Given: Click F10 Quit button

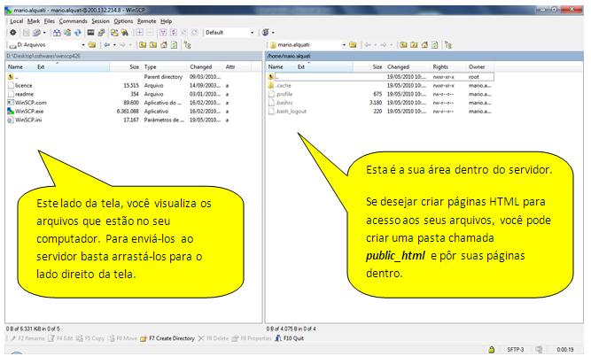Looking at the screenshot, I should coord(290,338).
